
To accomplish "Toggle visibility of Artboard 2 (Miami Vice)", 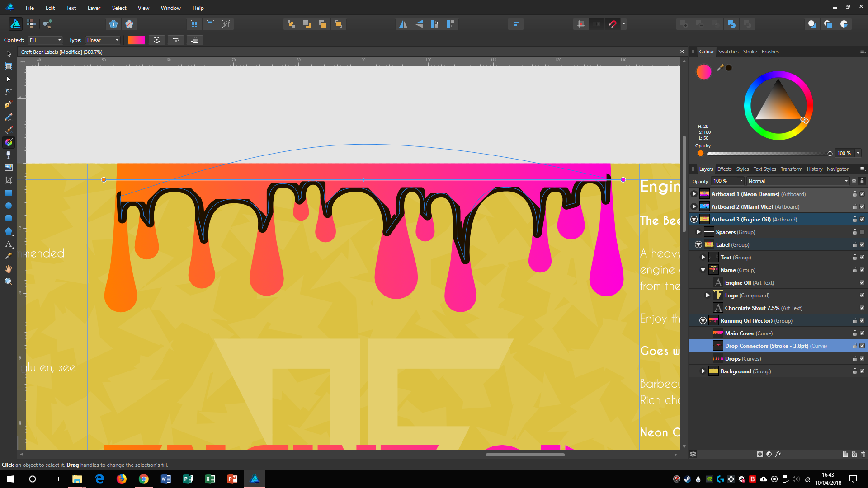I will pyautogui.click(x=862, y=207).
